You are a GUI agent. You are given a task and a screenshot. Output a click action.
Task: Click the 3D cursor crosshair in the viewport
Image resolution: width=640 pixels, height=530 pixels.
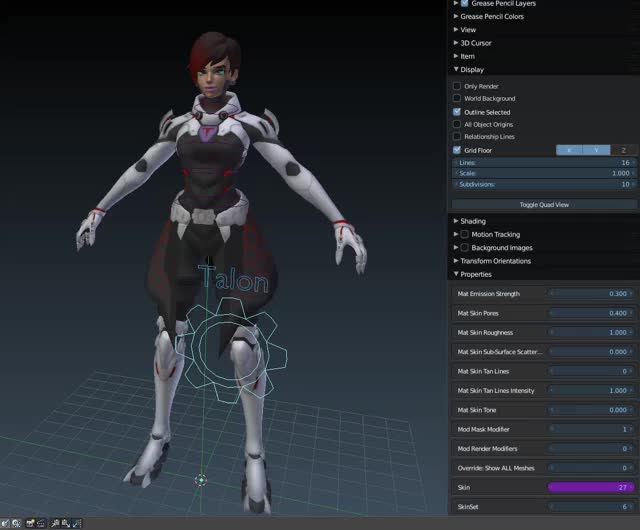(200, 480)
